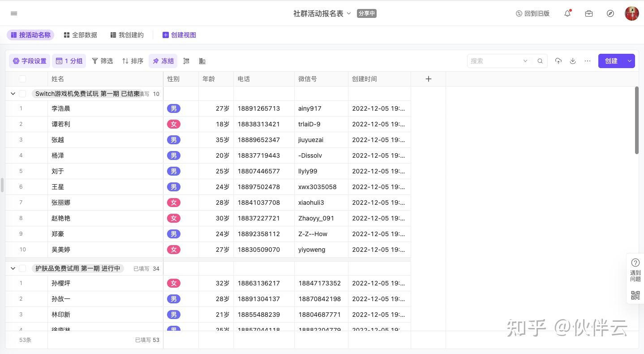This screenshot has height=354, width=644.
Task: Click the briefcase icon in the top bar
Action: coord(589,13)
